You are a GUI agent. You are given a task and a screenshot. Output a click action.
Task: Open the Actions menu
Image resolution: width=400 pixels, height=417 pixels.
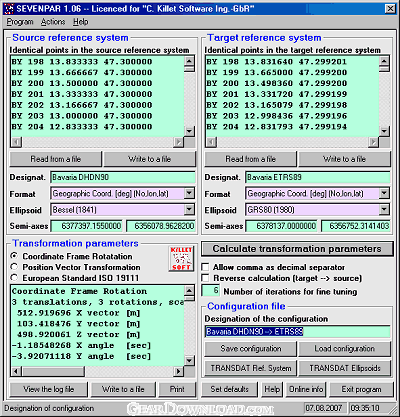click(x=53, y=22)
